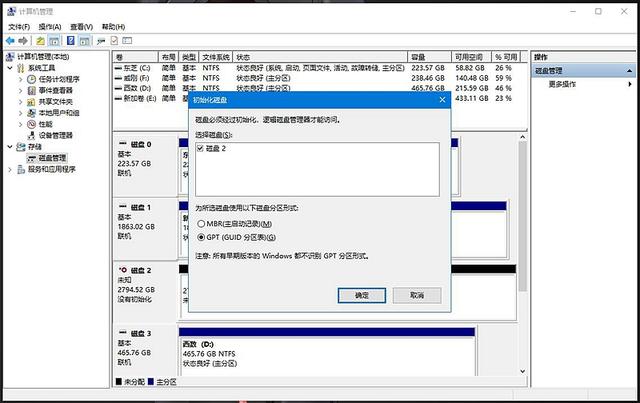
Task: Click the 卷 column header
Action: [x=136, y=57]
